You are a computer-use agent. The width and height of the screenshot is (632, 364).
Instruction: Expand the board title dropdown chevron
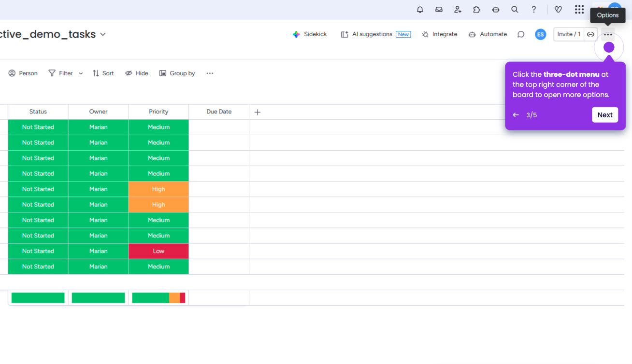102,34
